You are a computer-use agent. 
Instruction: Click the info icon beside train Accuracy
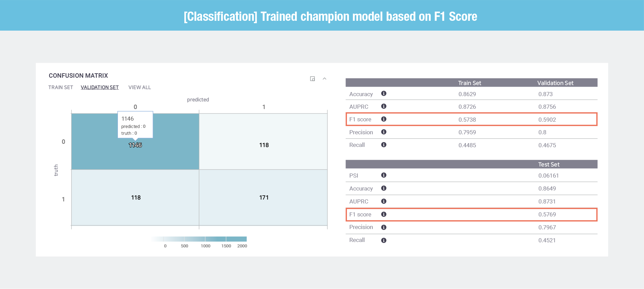click(384, 93)
